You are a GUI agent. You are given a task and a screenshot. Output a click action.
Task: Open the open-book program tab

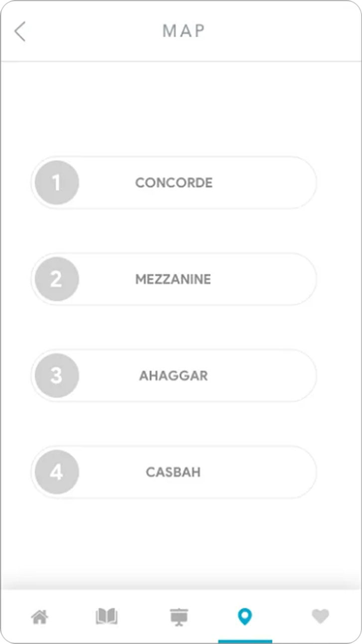[106, 617]
